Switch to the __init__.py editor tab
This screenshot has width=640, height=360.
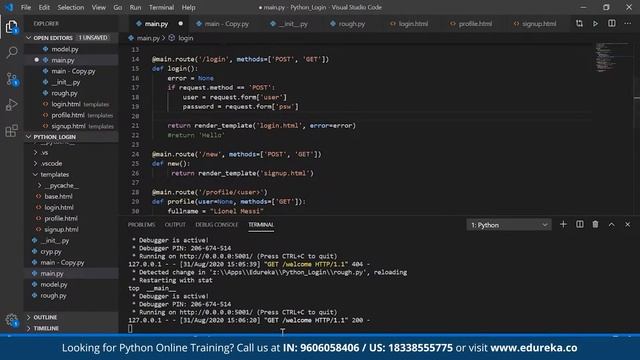(290, 24)
